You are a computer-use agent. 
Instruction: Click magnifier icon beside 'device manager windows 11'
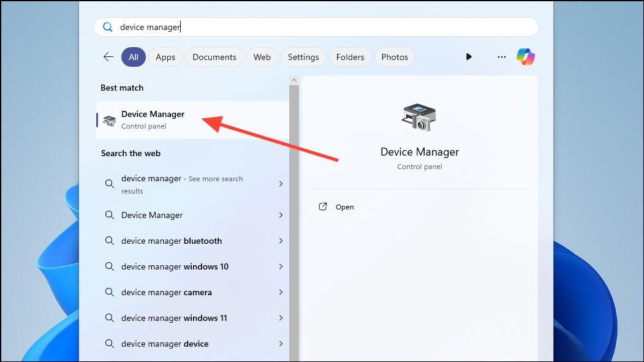[109, 318]
